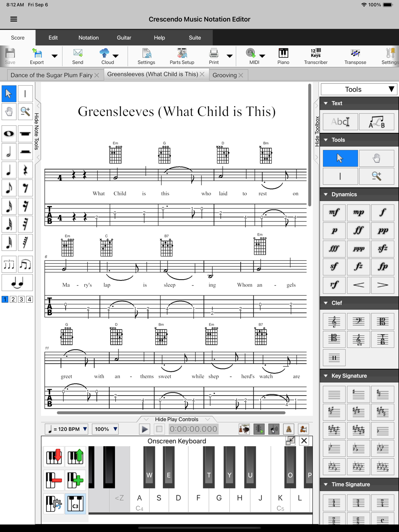Insert the TAB clef

point(383,339)
